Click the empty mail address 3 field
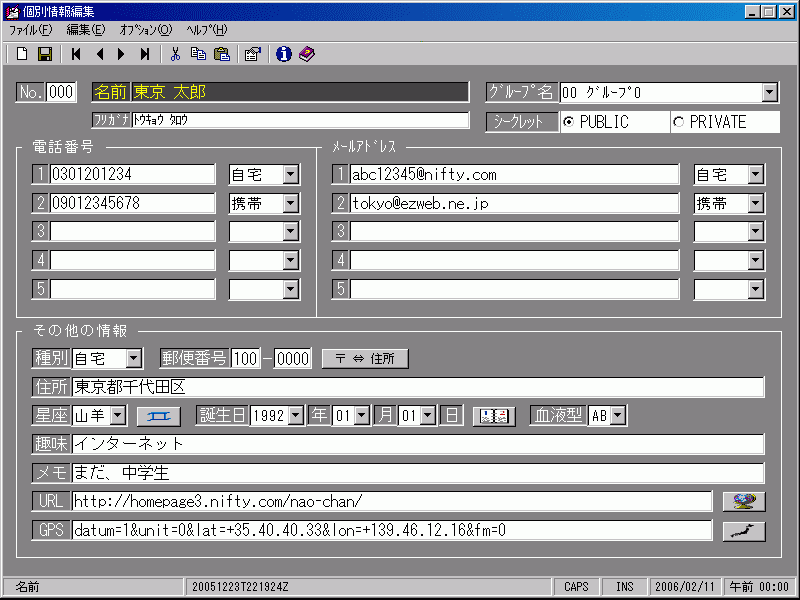The image size is (800, 600). point(514,232)
